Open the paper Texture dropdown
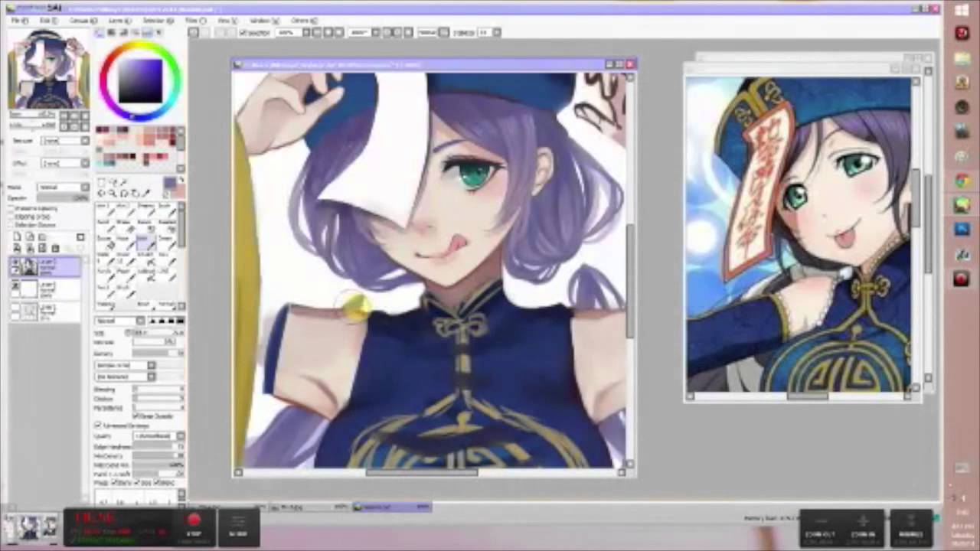980x551 pixels. coord(65,141)
